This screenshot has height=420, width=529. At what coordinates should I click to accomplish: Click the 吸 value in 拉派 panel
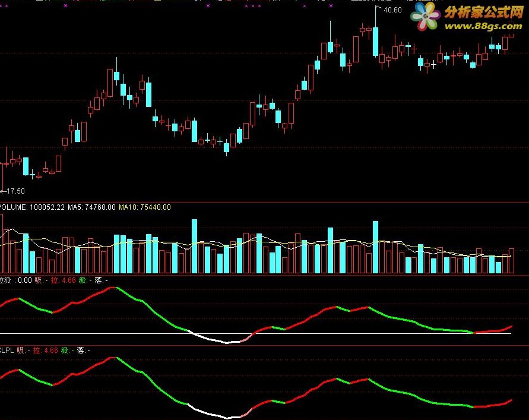41,280
